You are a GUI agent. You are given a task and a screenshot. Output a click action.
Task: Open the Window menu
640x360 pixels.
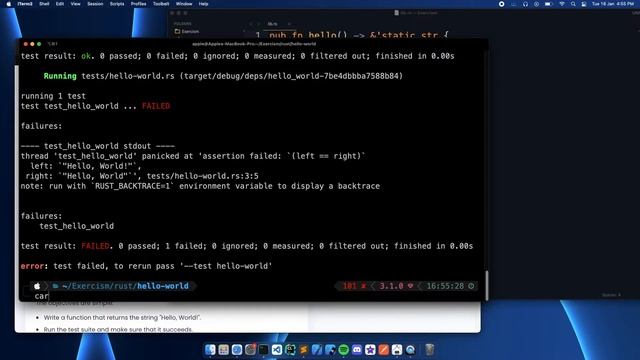click(184, 4)
